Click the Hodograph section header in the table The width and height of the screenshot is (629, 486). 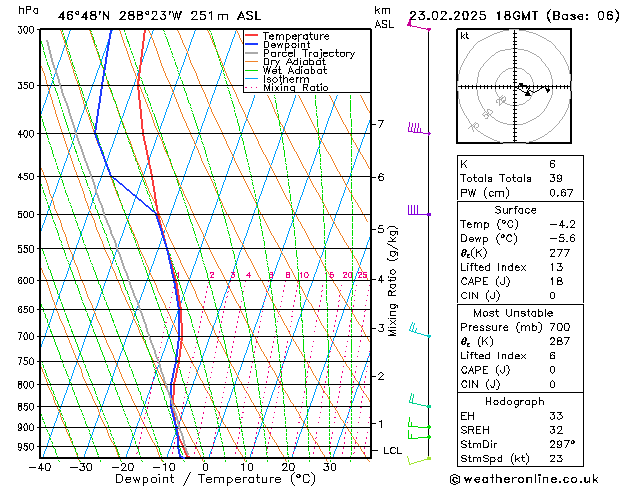514,401
